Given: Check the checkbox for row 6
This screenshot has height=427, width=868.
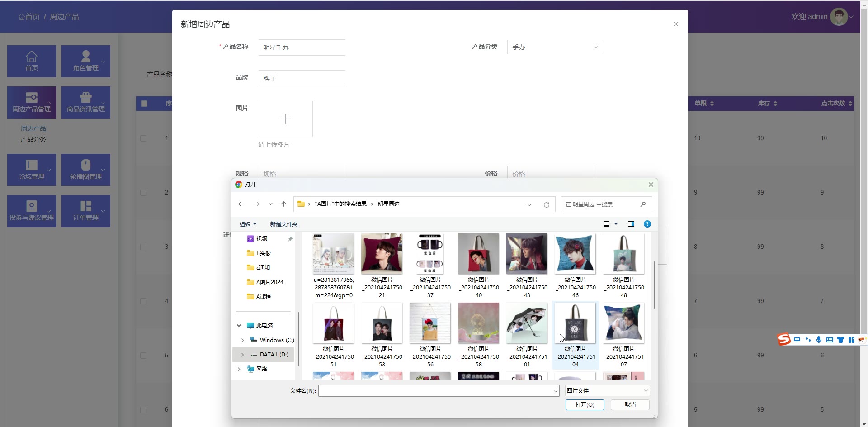Looking at the screenshot, I should [x=143, y=410].
